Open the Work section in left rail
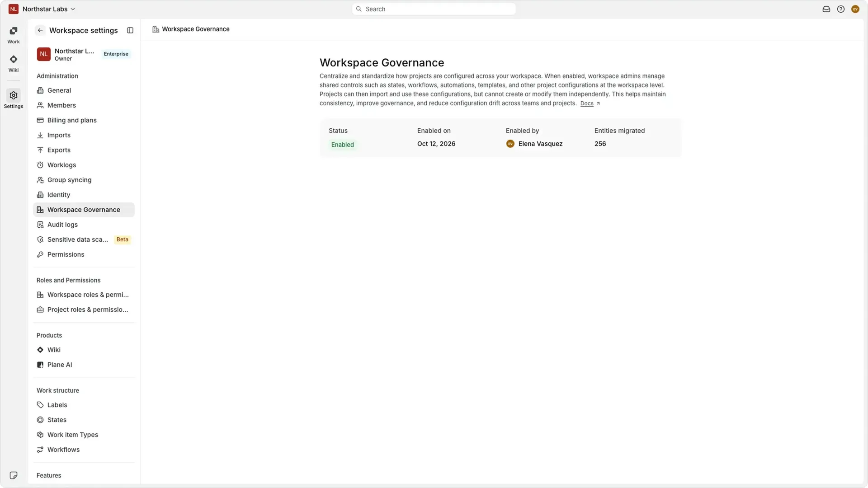 [14, 35]
